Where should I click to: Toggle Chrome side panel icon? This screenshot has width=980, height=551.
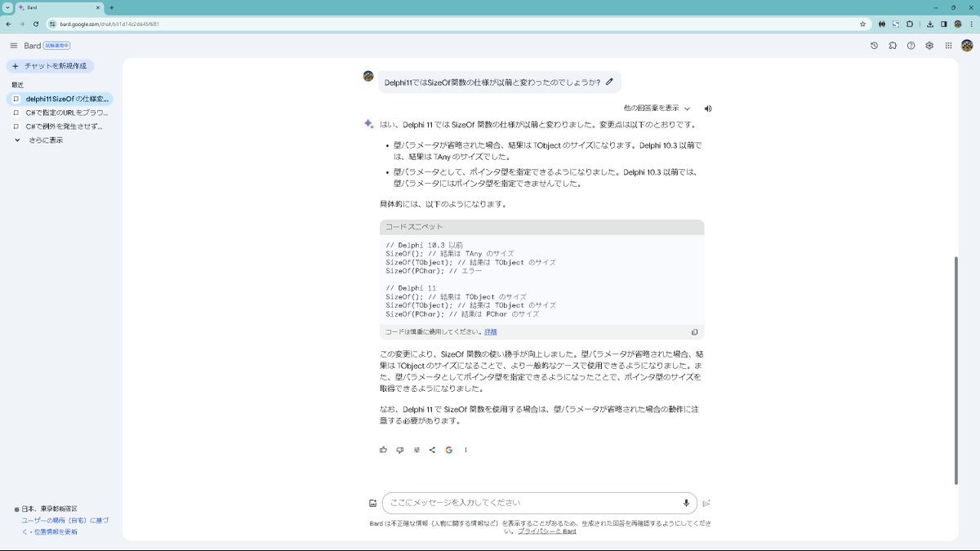click(944, 24)
